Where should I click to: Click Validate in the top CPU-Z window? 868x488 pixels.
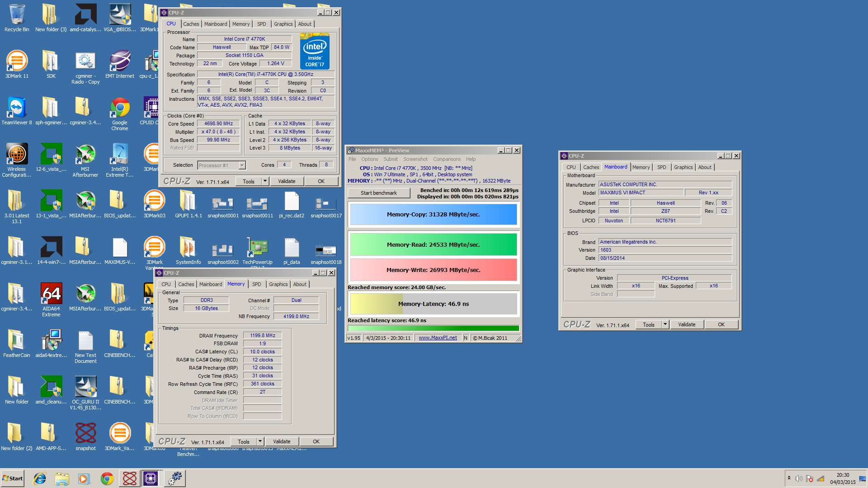click(x=287, y=181)
